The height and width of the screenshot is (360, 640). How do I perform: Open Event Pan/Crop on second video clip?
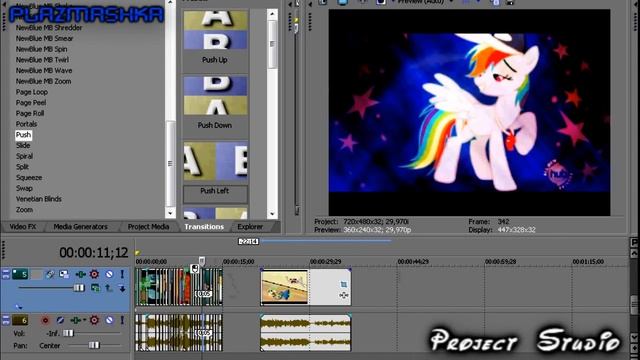[344, 284]
